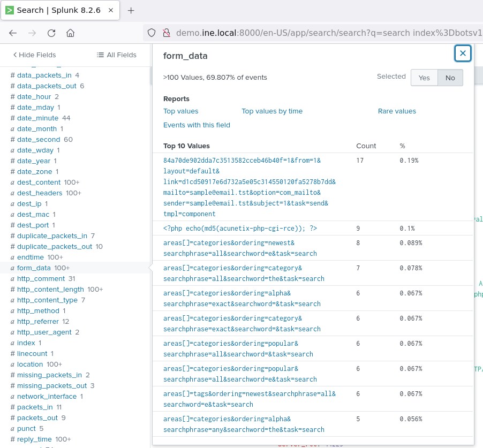This screenshot has width=483, height=448.
Task: Open duplicate_packets_in field
Action: click(52, 236)
